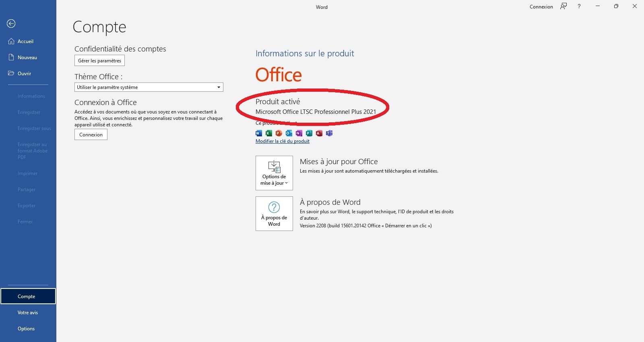
Task: Go back using the back arrow
Action: click(11, 24)
